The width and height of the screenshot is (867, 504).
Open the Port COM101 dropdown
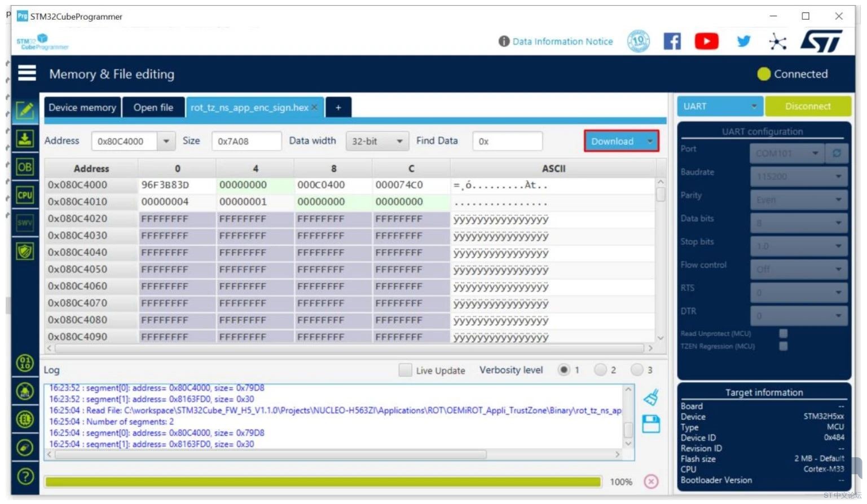pyautogui.click(x=787, y=153)
